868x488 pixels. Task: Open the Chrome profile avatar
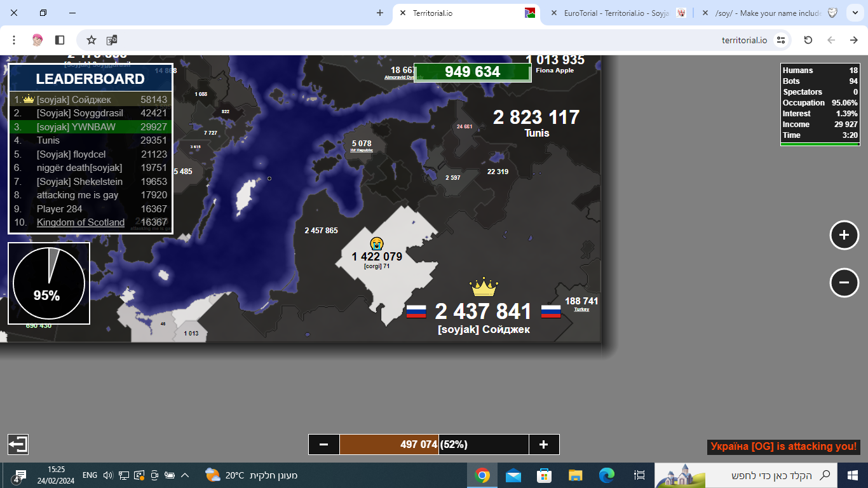tap(37, 40)
